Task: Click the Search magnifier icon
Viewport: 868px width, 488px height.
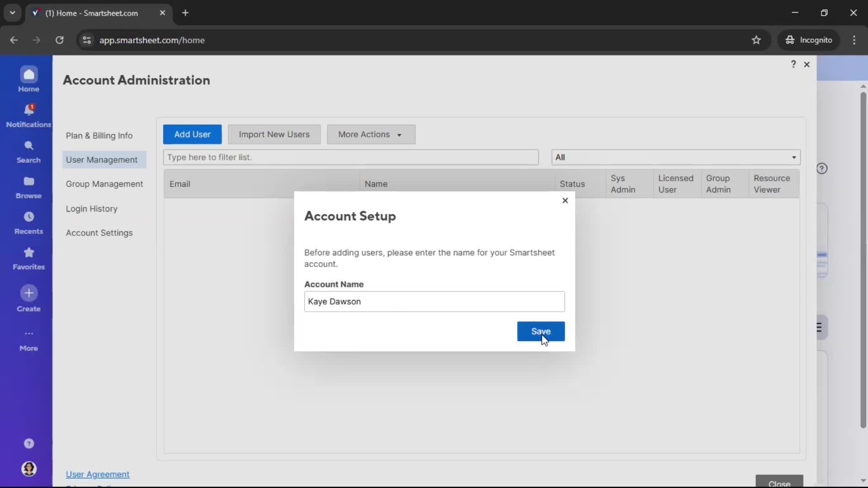Action: (x=28, y=146)
